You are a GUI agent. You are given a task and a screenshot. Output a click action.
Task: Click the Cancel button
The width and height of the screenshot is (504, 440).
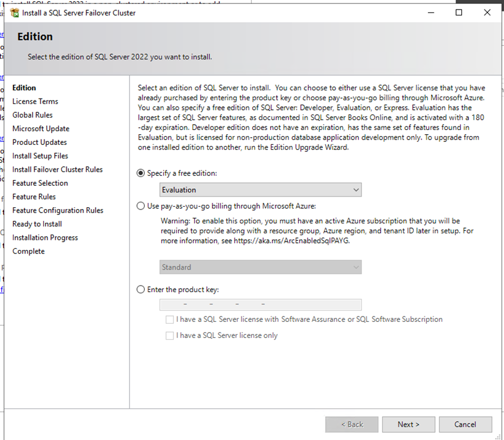pos(465,425)
